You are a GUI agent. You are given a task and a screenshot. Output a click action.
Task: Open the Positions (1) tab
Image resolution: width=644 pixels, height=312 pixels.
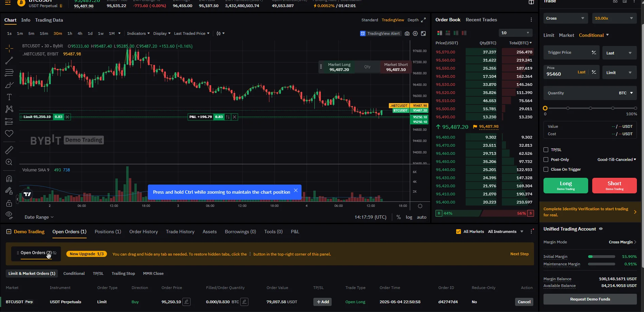108,232
